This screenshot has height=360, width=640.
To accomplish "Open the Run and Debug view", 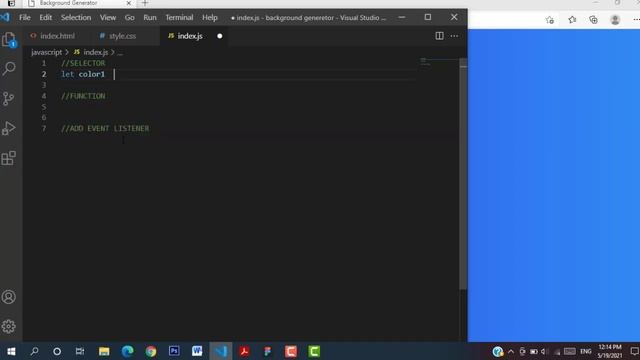I will [x=9, y=128].
